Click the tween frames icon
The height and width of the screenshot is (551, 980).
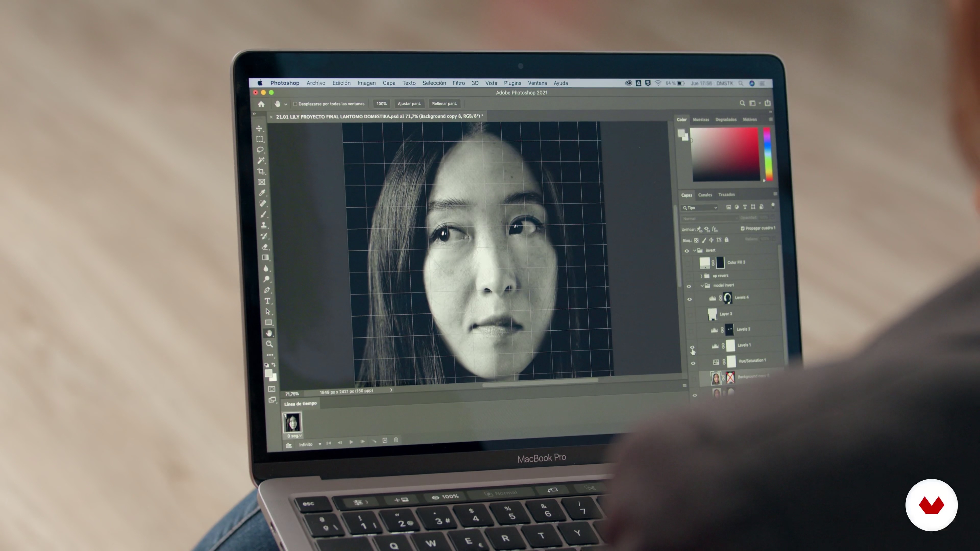click(374, 441)
